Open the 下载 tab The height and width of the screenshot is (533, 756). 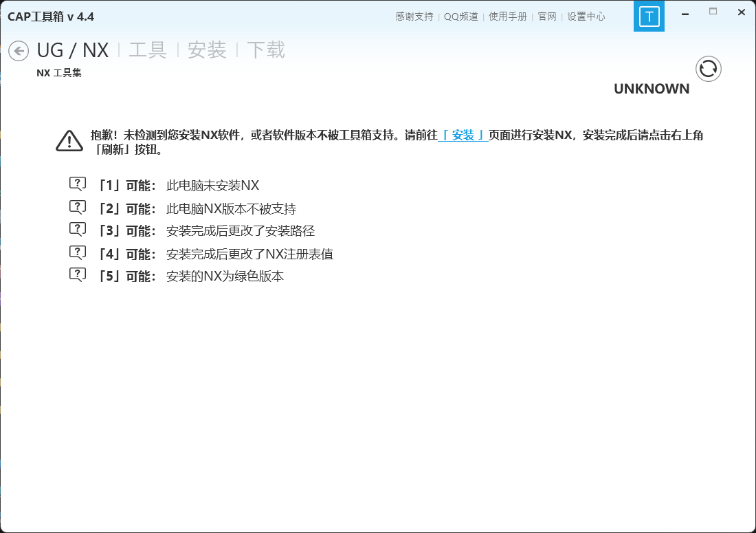click(x=265, y=50)
